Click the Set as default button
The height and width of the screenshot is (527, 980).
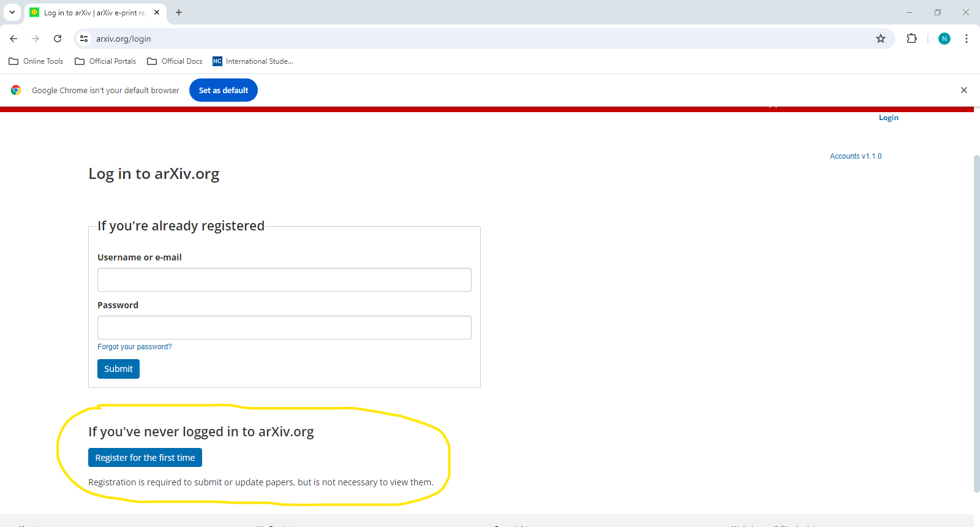tap(224, 90)
